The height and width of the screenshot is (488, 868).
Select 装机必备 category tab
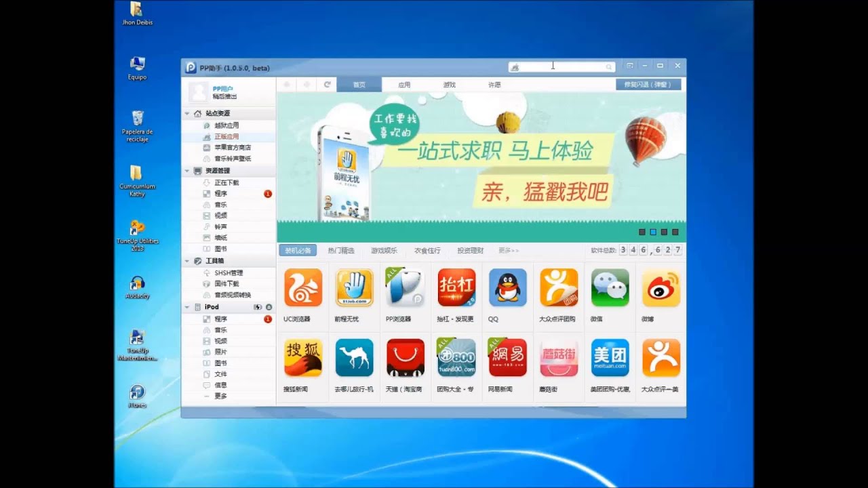point(298,251)
